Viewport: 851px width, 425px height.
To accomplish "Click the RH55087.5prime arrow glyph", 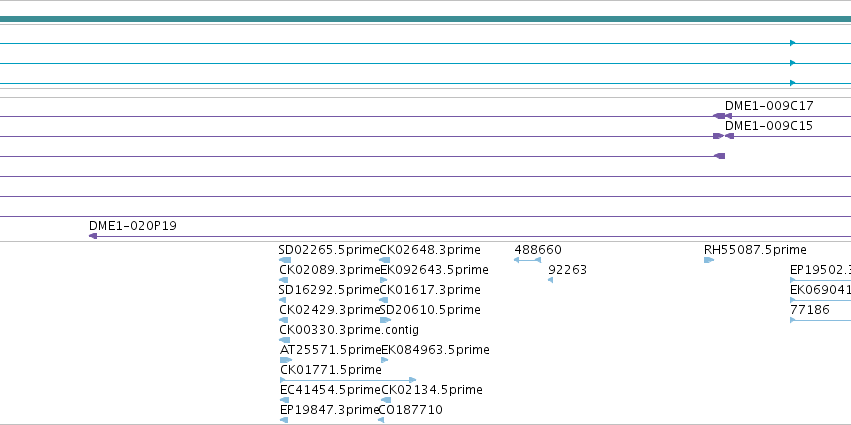I will point(709,260).
